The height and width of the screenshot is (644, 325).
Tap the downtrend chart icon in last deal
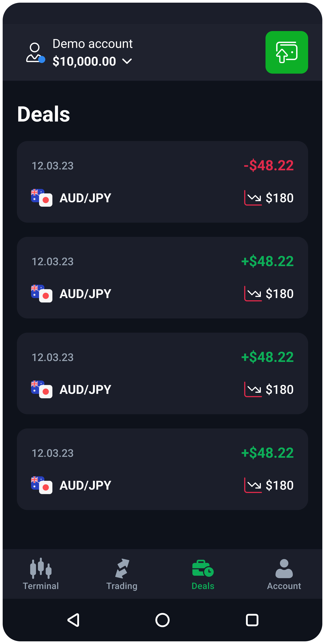253,485
